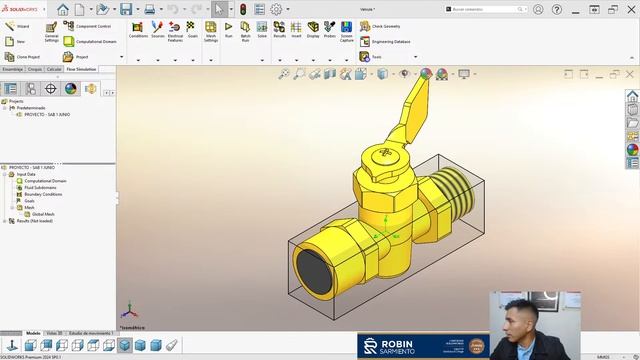Open DisplayManager color sphere tab
The width and height of the screenshot is (640, 360).
pyautogui.click(x=71, y=89)
